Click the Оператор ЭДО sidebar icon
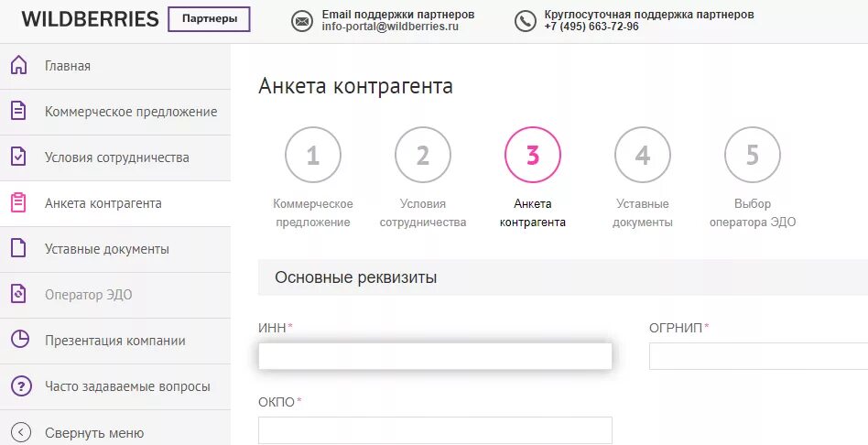Screen dimensions: 868x445 18,294
